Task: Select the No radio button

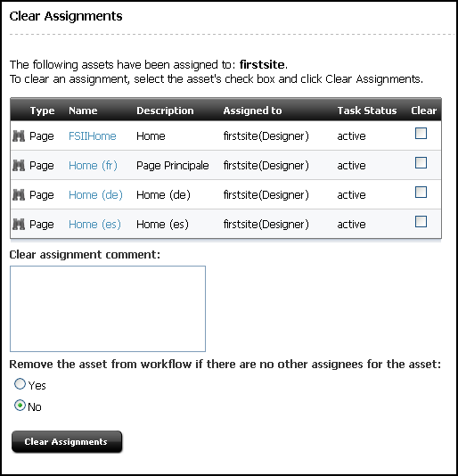Action: coord(20,406)
